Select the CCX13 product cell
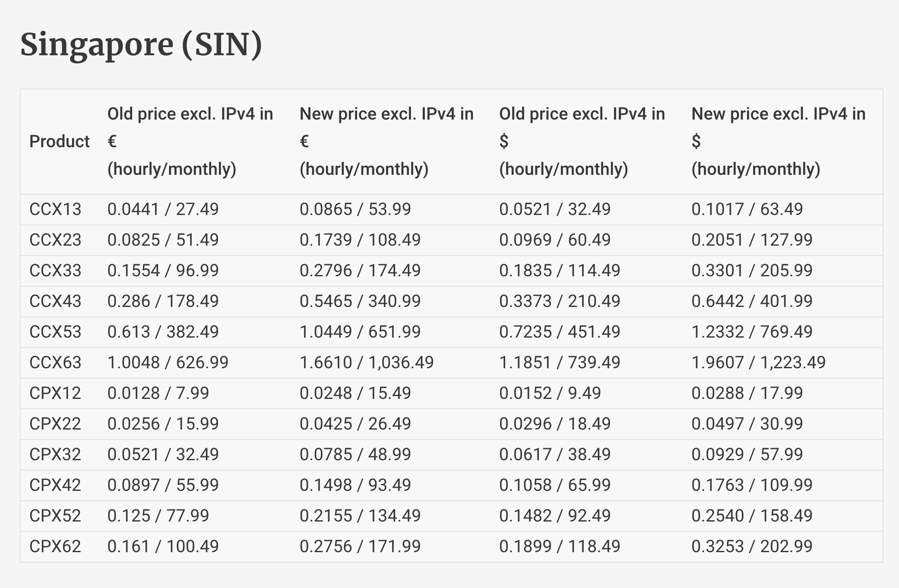The image size is (899, 588). tap(55, 209)
